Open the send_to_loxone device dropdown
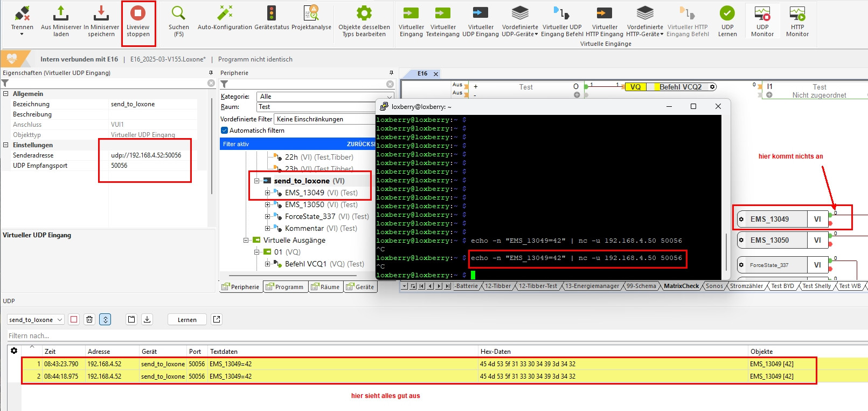 tap(36, 320)
